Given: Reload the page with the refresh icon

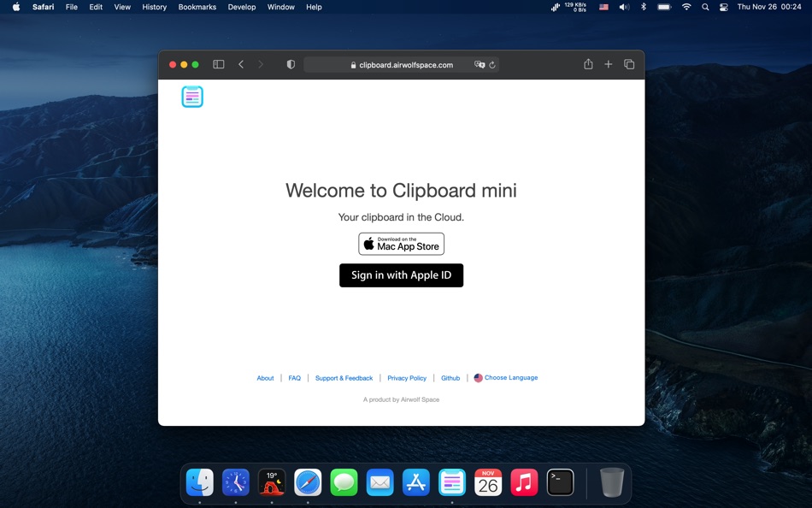Looking at the screenshot, I should click(x=492, y=65).
